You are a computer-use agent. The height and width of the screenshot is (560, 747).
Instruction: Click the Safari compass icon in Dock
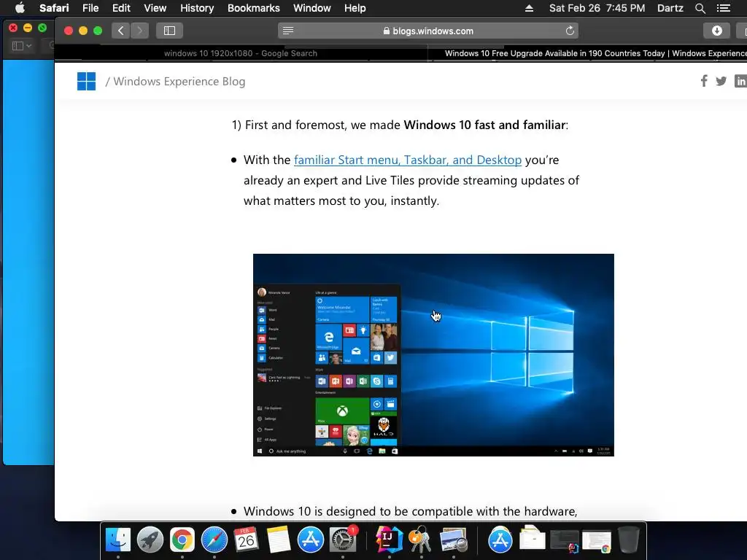pyautogui.click(x=214, y=540)
